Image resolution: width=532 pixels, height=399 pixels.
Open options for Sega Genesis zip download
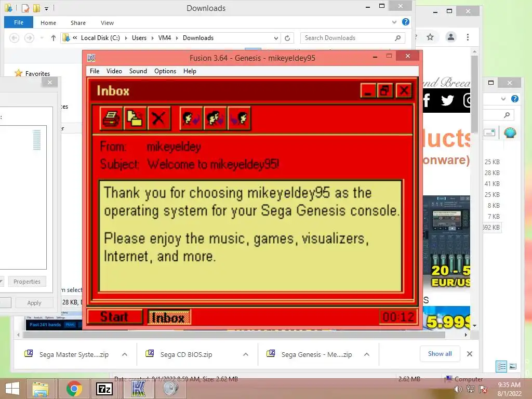367,354
